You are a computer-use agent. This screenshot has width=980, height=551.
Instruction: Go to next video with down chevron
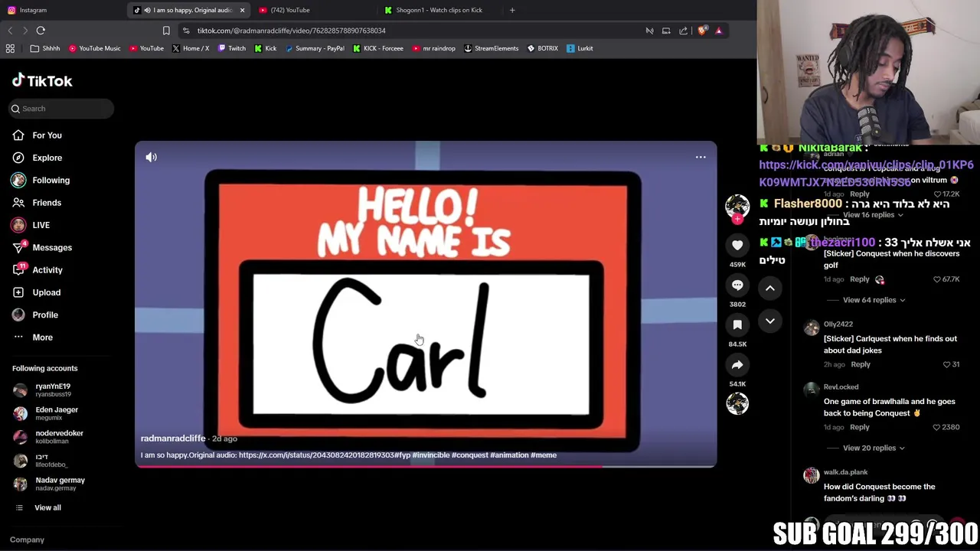click(x=770, y=321)
